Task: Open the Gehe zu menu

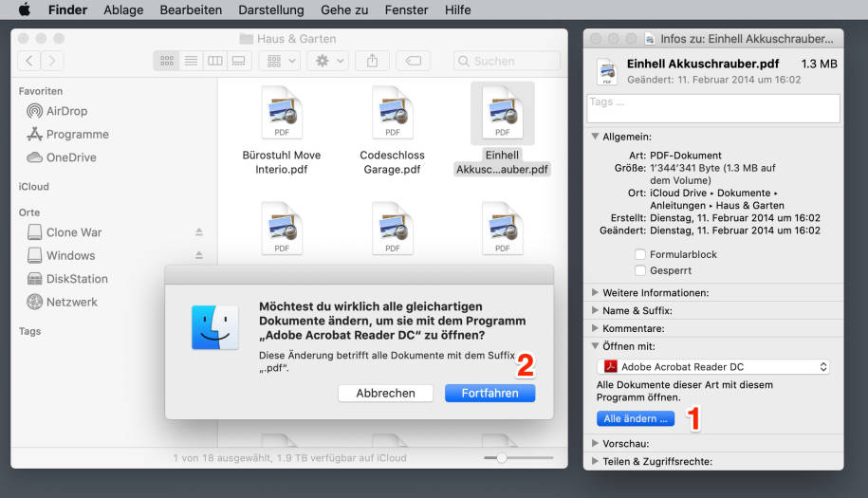Action: pyautogui.click(x=344, y=9)
